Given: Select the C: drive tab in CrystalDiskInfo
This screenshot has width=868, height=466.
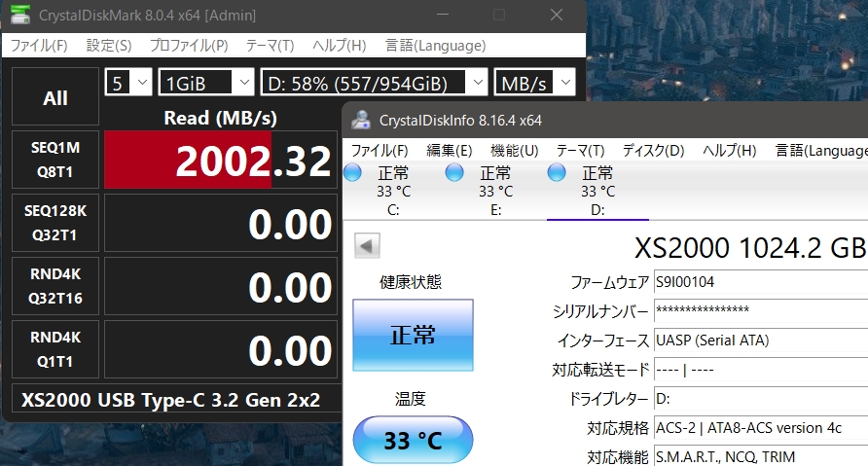Looking at the screenshot, I should (x=393, y=191).
